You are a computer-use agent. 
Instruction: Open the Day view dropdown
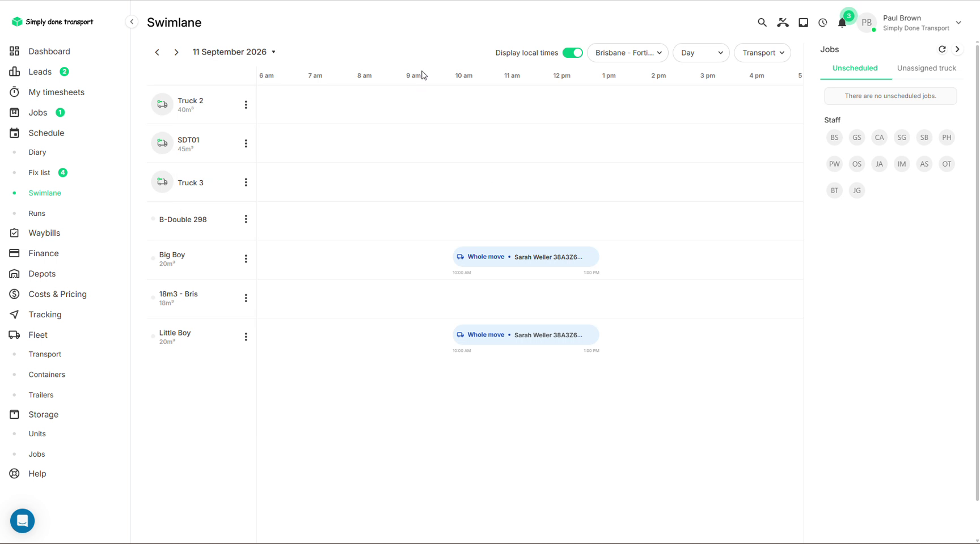701,53
